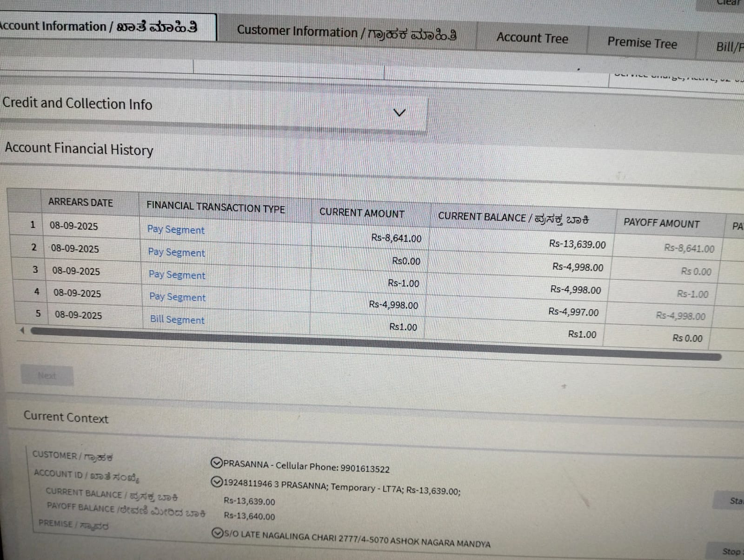The image size is (744, 560).
Task: Click row 5 current amount Rs1.00
Action: tap(403, 327)
